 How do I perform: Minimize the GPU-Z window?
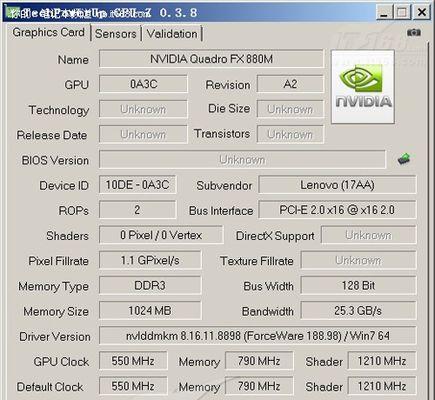[384, 13]
